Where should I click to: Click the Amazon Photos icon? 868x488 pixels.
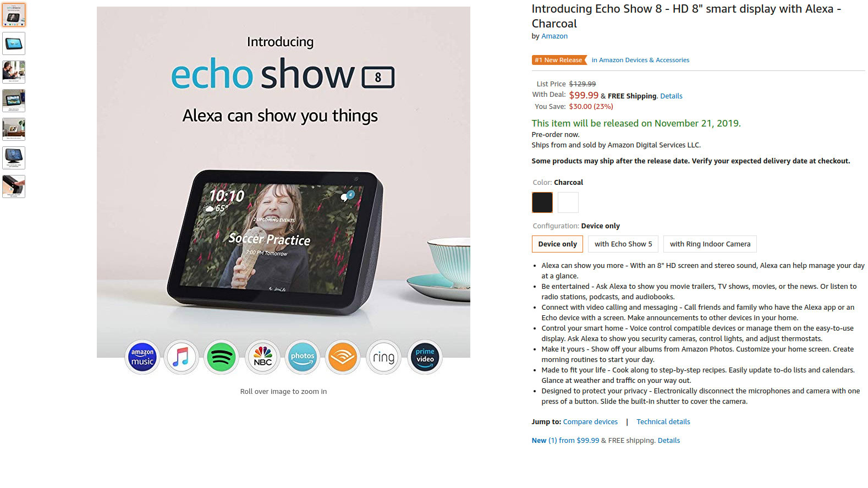click(x=303, y=357)
